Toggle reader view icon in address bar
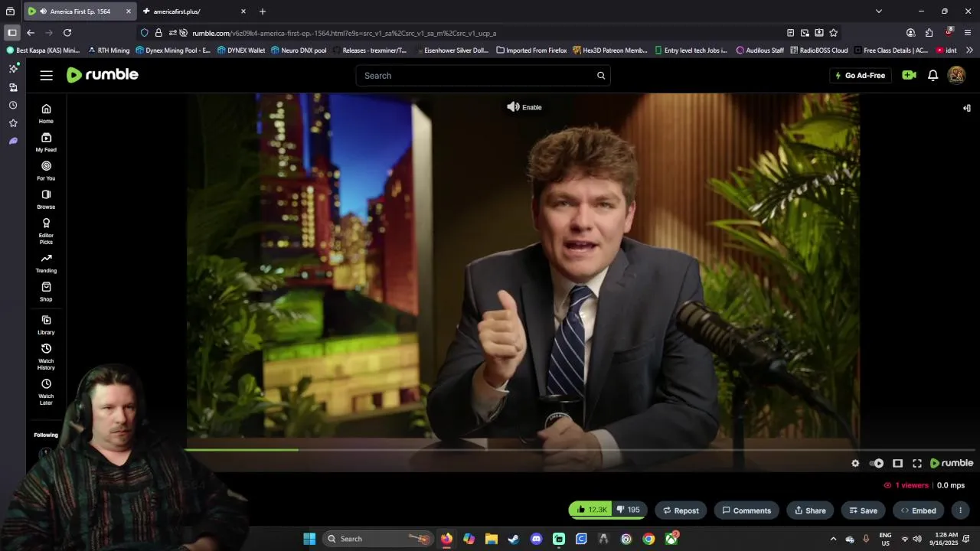 click(x=790, y=33)
